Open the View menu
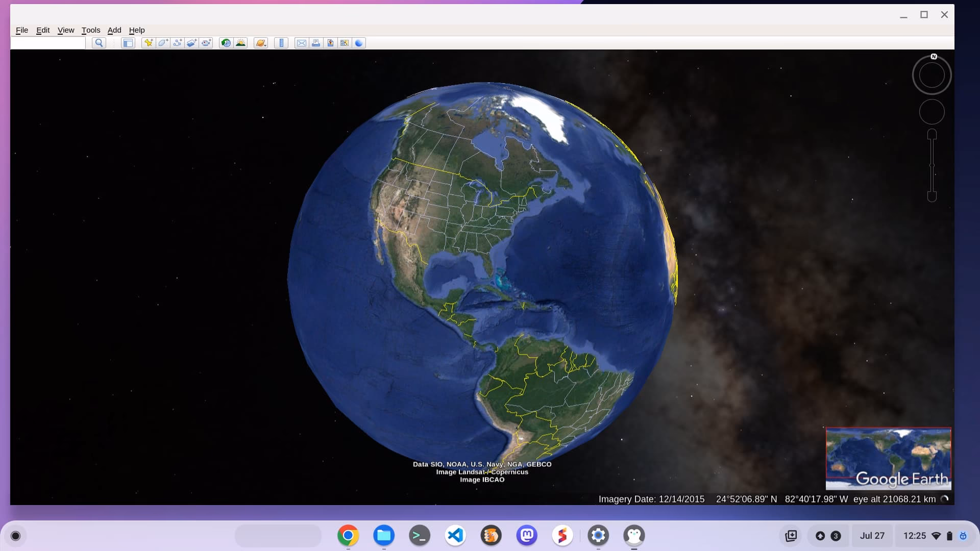This screenshot has width=980, height=551. point(65,30)
